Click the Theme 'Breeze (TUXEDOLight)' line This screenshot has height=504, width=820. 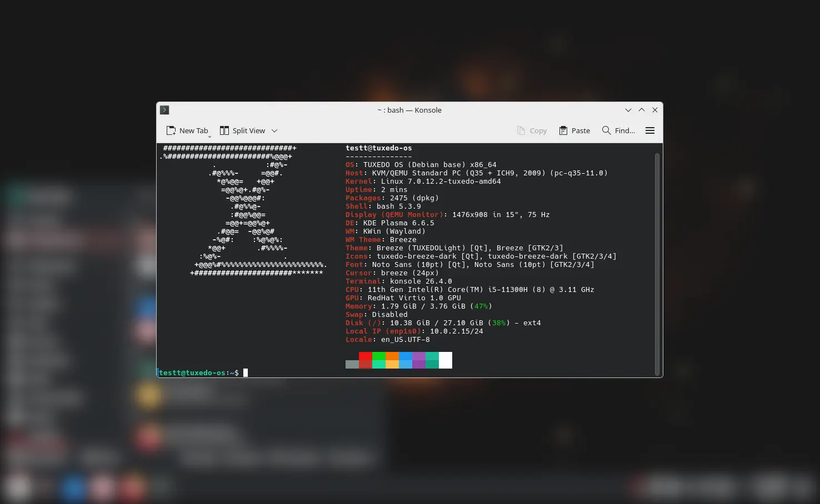454,248
